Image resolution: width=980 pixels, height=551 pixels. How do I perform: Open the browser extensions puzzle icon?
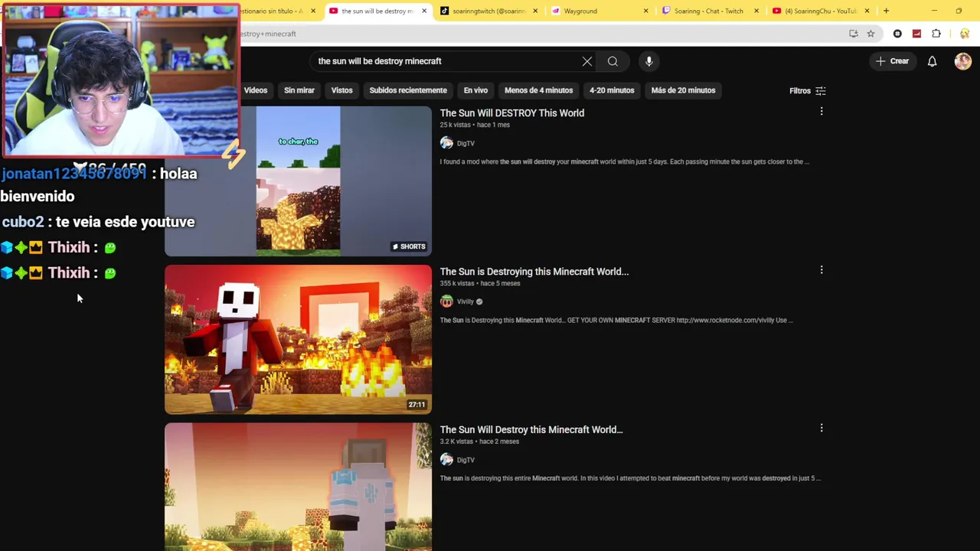tap(936, 34)
